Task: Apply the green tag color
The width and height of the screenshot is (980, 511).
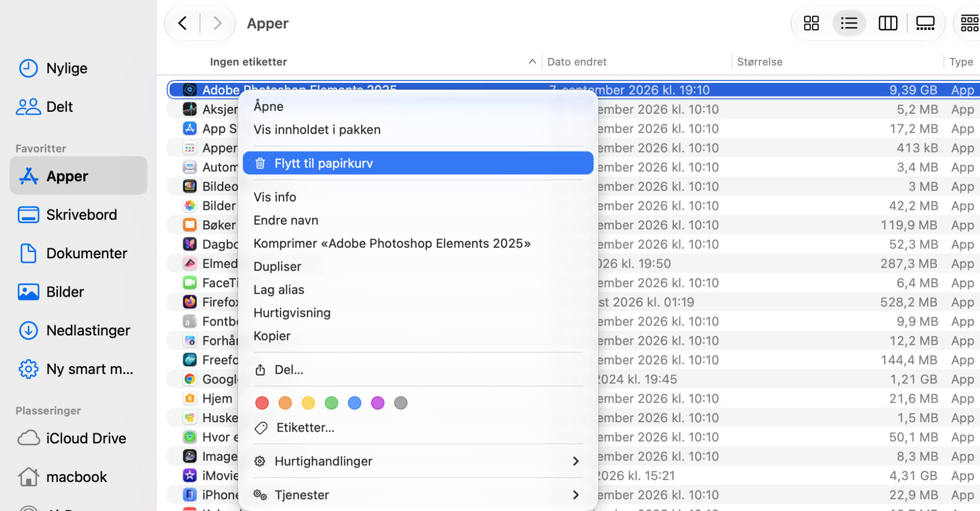Action: point(331,403)
